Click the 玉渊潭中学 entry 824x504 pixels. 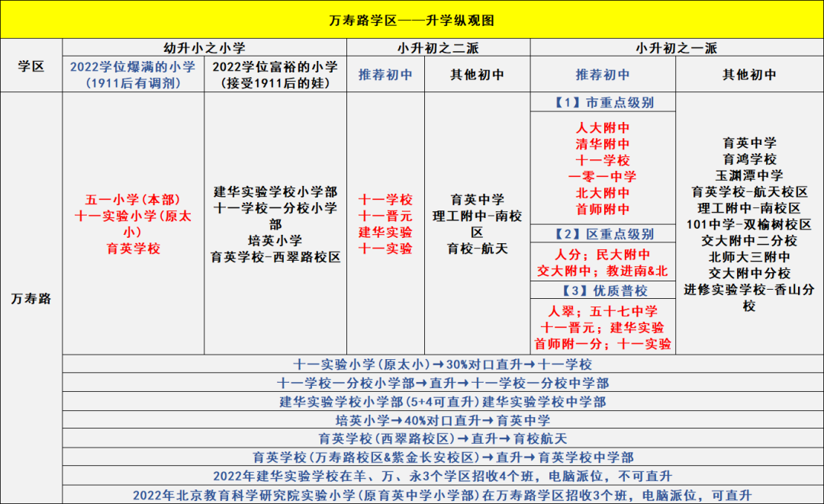pyautogui.click(x=749, y=175)
